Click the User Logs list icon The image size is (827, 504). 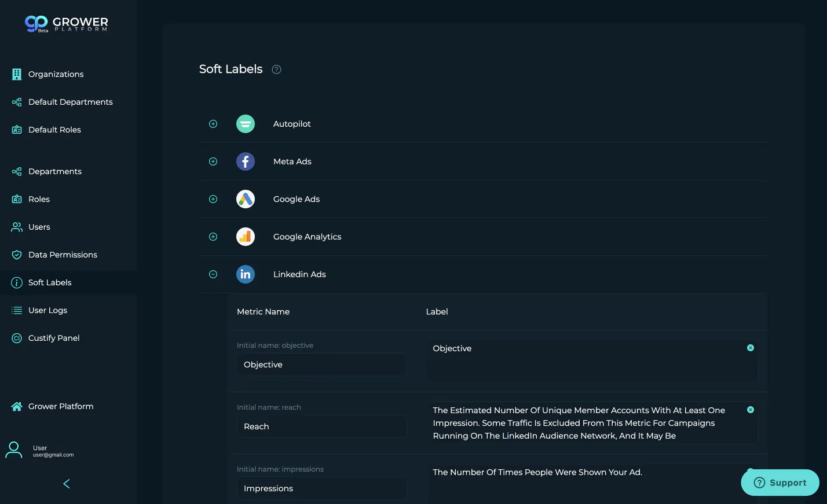pyautogui.click(x=17, y=310)
